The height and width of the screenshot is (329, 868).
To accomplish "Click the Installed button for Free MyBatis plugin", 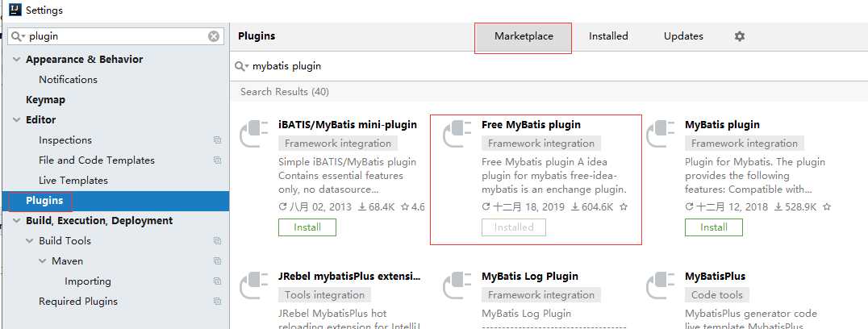I will click(514, 227).
